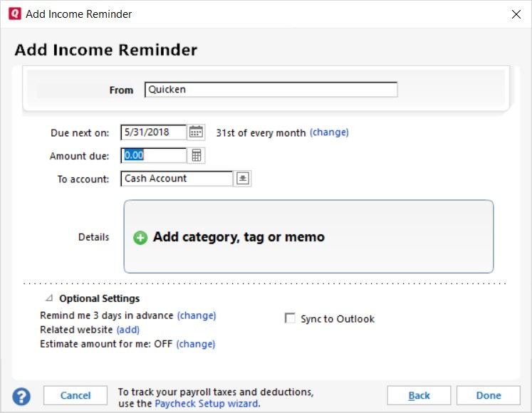
Task: Click the blue help question mark icon
Action: coord(21,396)
